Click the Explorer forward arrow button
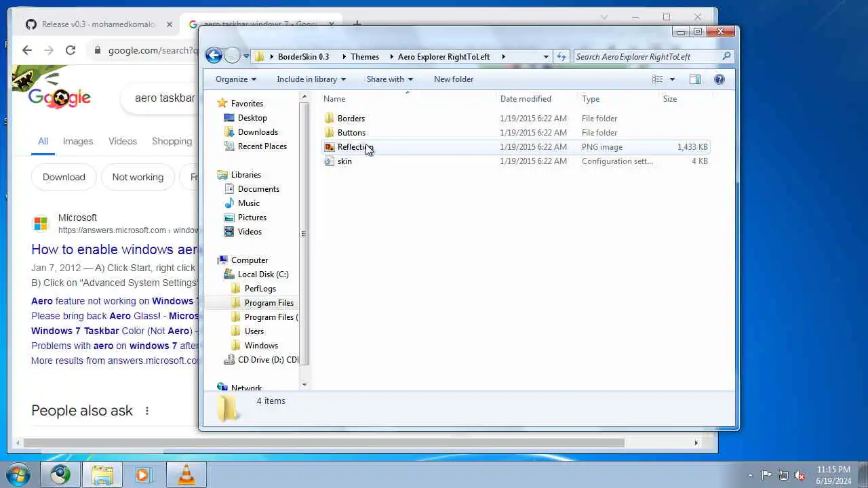The image size is (868, 488). click(232, 56)
